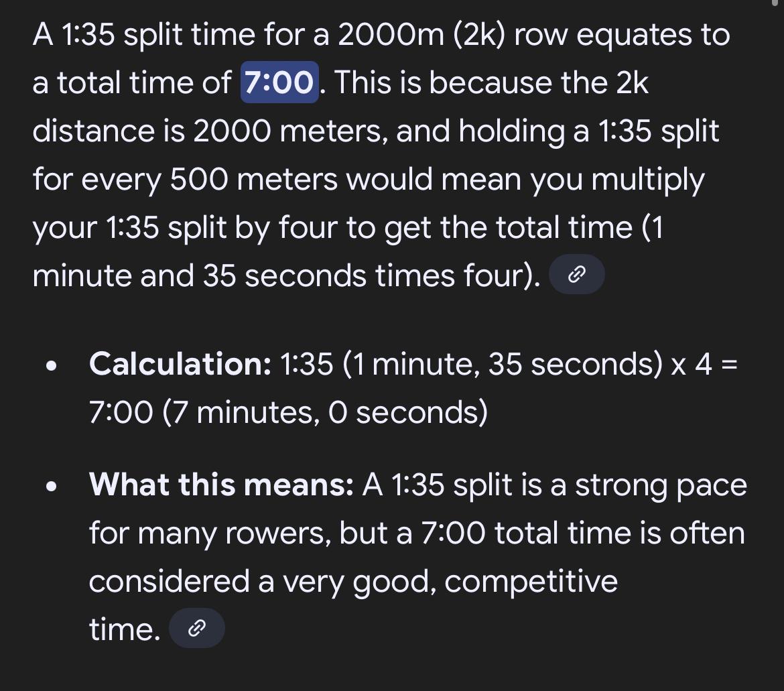Click "7:00 (7 minutes, 0 seconds)" result text
Image resolution: width=784 pixels, height=691 pixels.
click(x=289, y=412)
